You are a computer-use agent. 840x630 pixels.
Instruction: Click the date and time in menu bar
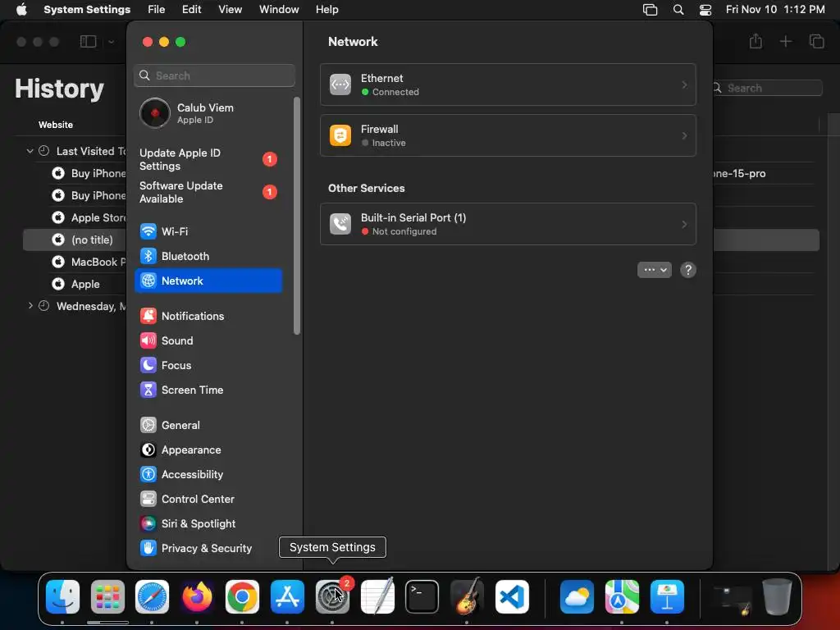(x=775, y=9)
